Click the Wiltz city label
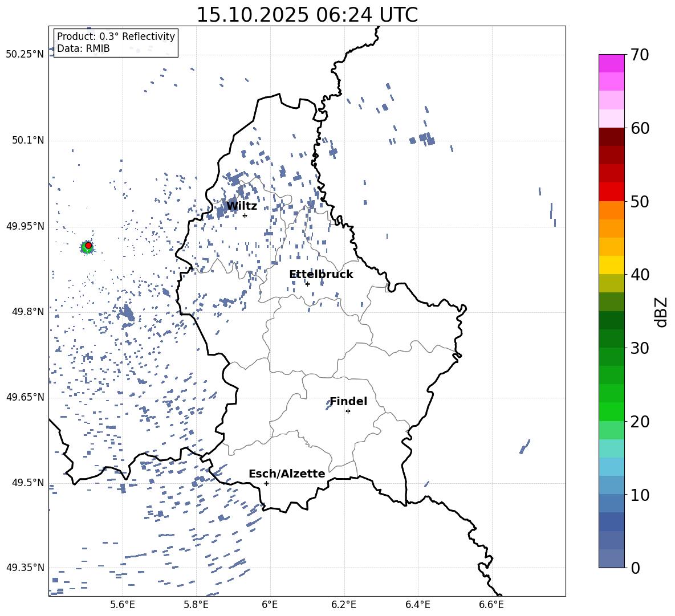This screenshot has height=616, width=675. click(242, 206)
